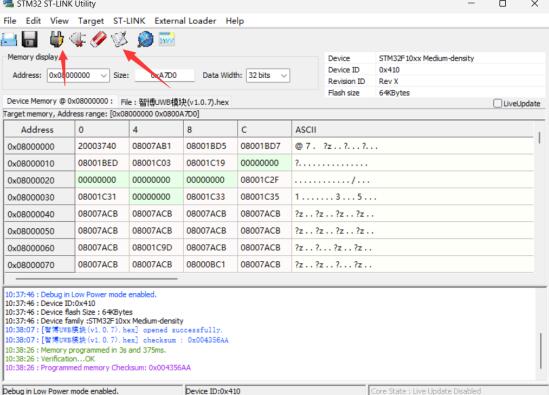
Task: Click address row 0x08000010
Action: click(x=39, y=163)
